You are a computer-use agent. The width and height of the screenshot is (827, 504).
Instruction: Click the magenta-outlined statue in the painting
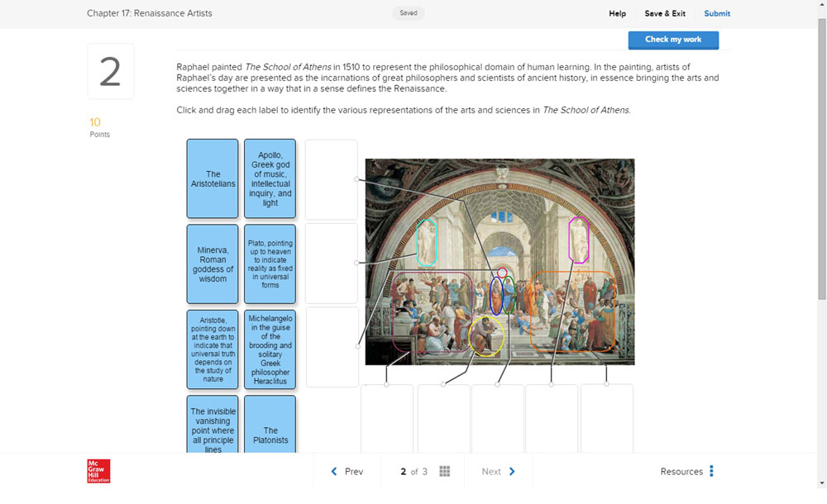(579, 240)
